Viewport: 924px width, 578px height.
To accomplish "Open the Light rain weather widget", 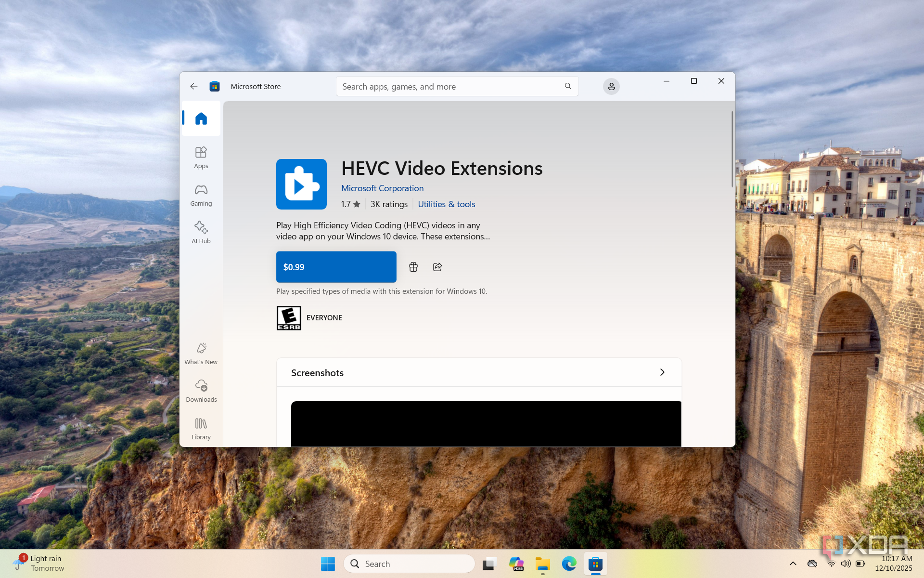I will click(x=38, y=563).
